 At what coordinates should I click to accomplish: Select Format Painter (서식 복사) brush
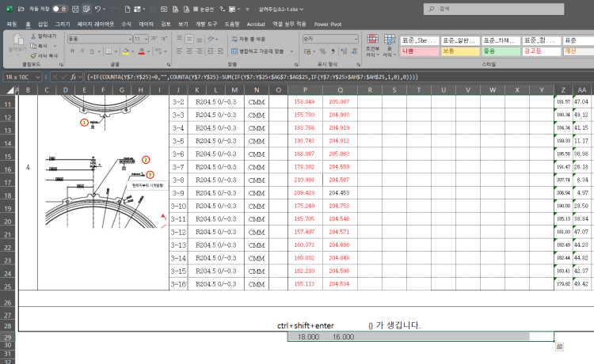tap(33, 55)
